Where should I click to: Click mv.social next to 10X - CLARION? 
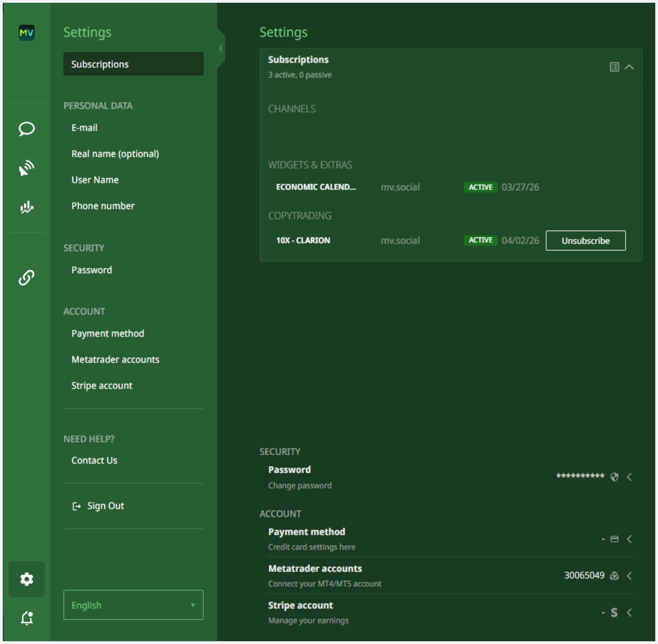(400, 241)
